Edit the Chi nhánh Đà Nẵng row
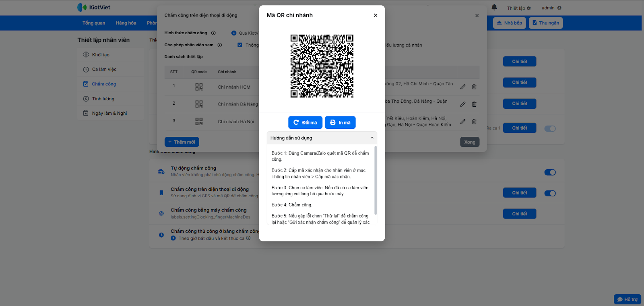 [463, 104]
